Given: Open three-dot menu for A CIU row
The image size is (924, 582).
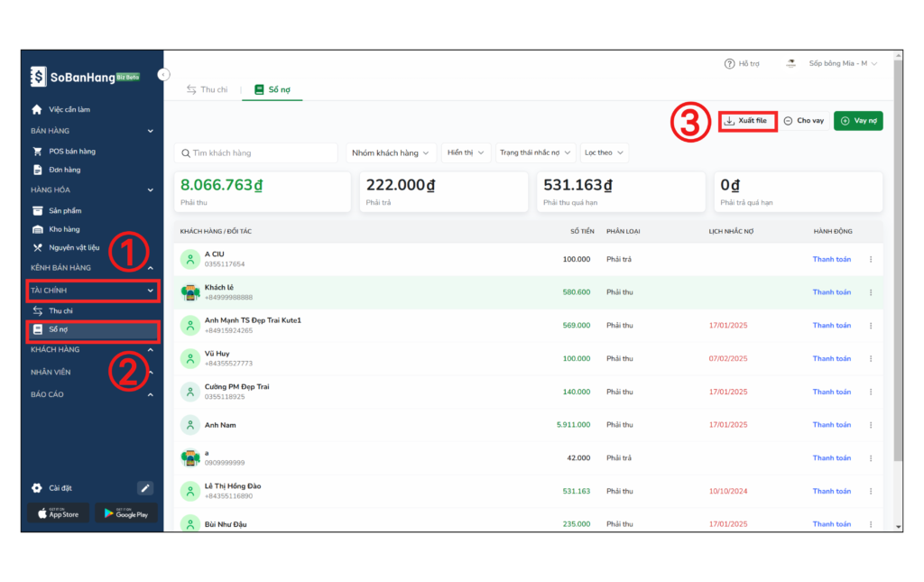Looking at the screenshot, I should [x=871, y=260].
